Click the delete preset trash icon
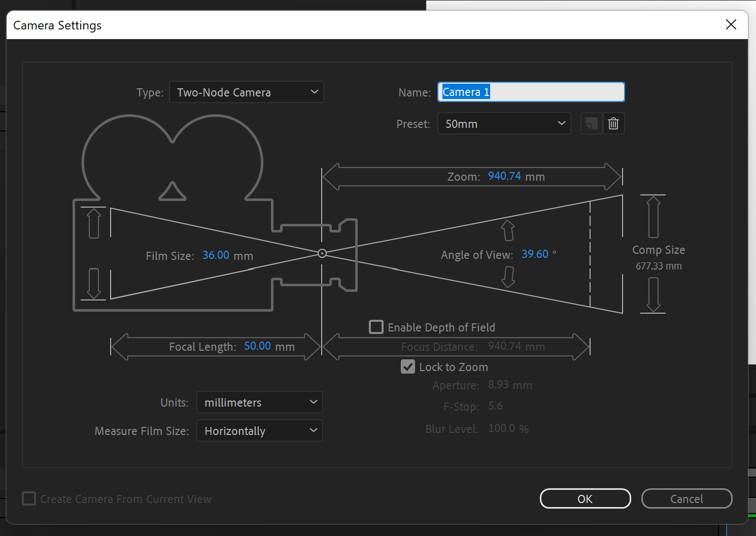 point(613,123)
